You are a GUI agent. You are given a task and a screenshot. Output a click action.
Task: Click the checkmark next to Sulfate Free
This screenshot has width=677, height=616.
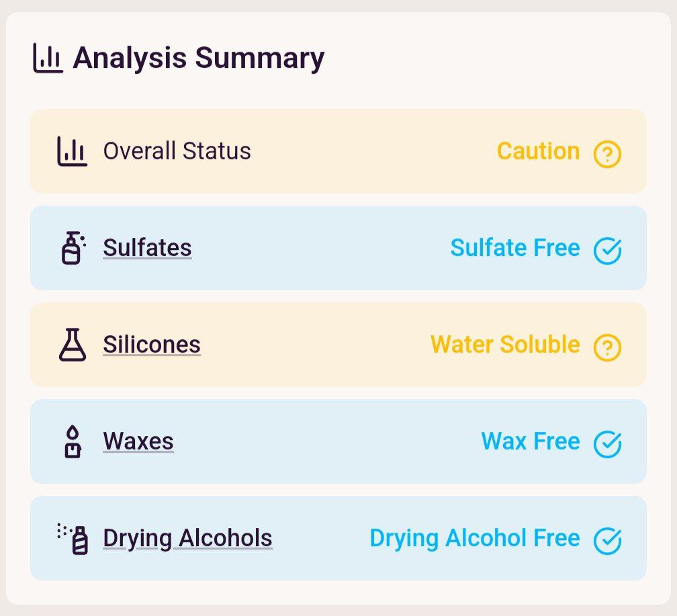[x=607, y=251]
